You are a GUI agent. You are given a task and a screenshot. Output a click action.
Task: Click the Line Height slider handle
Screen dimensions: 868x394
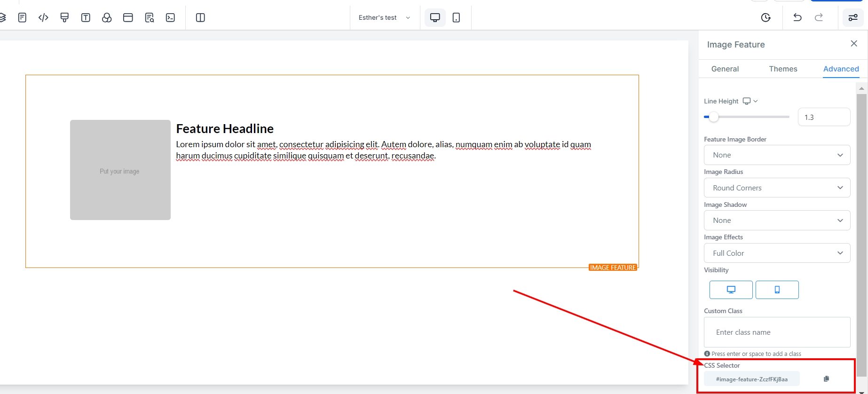pos(714,117)
